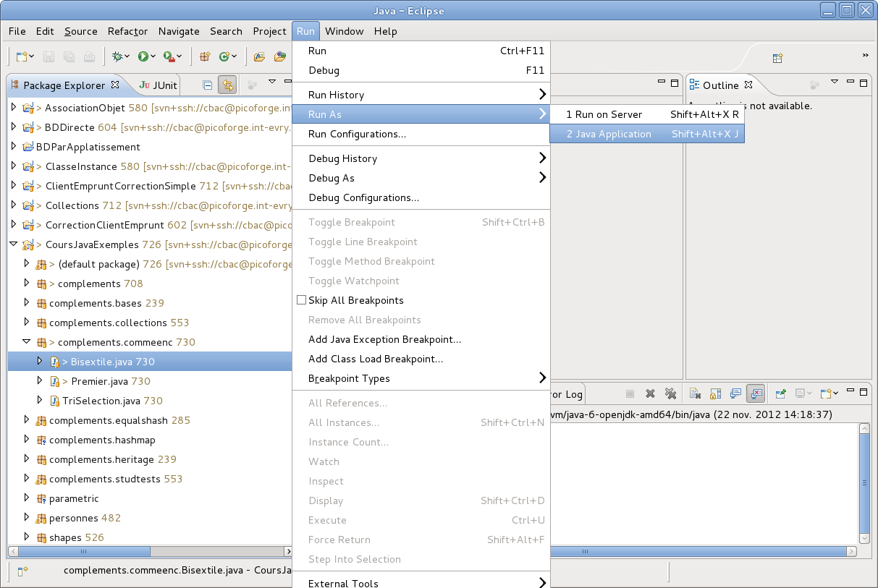
Task: Toggle Link with Editor in Package Explorer
Action: pos(227,85)
